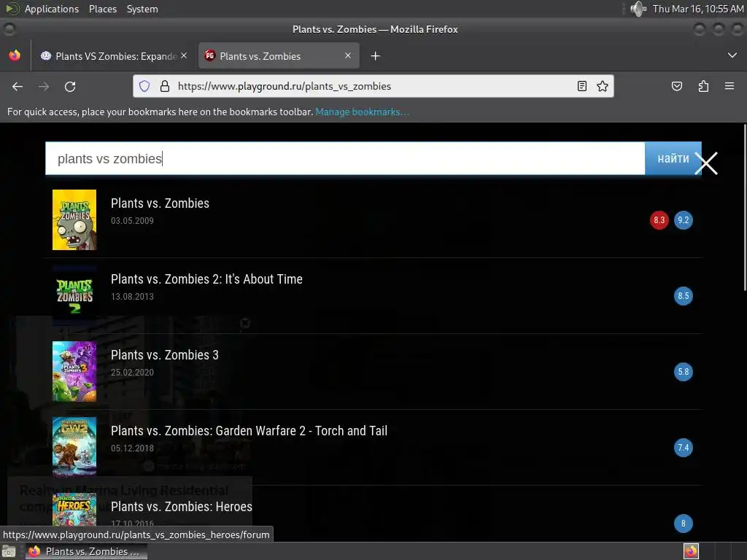Open Plants vs. Zombies 3 cover thumbnail
The height and width of the screenshot is (560, 747).
coord(74,371)
